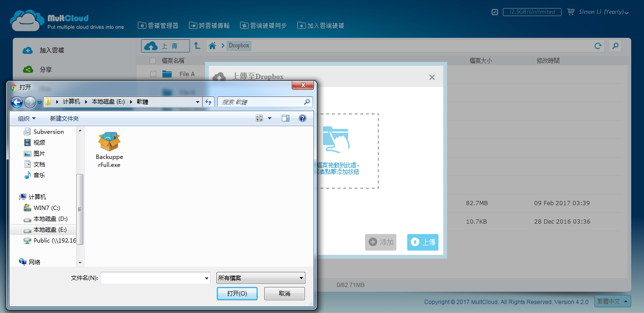Click the search magnifier in MultCloud

coord(615,46)
